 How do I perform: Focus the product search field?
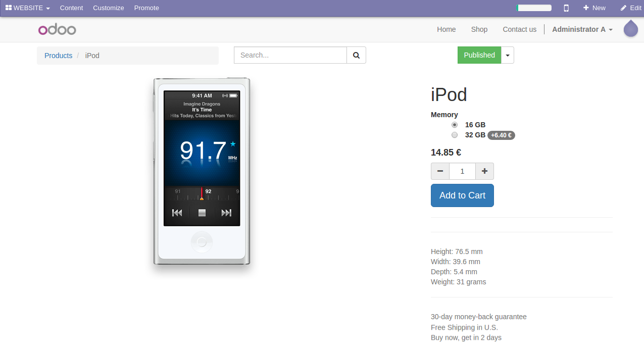coord(290,55)
